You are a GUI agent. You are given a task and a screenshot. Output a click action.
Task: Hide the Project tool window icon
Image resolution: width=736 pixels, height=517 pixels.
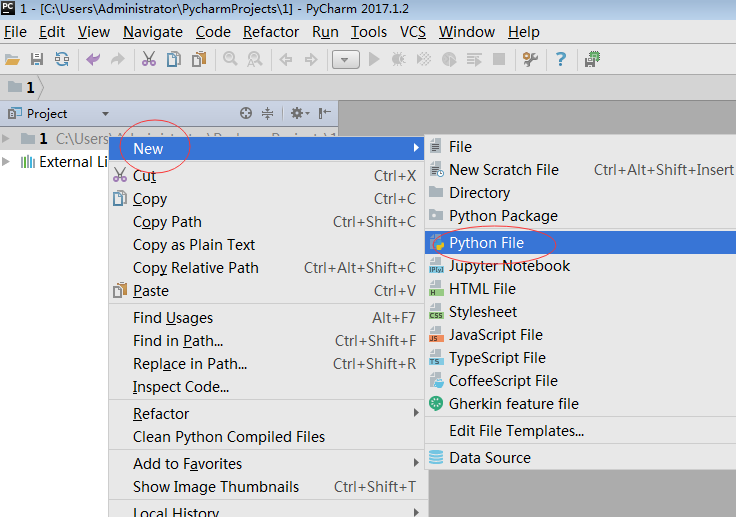(x=324, y=113)
